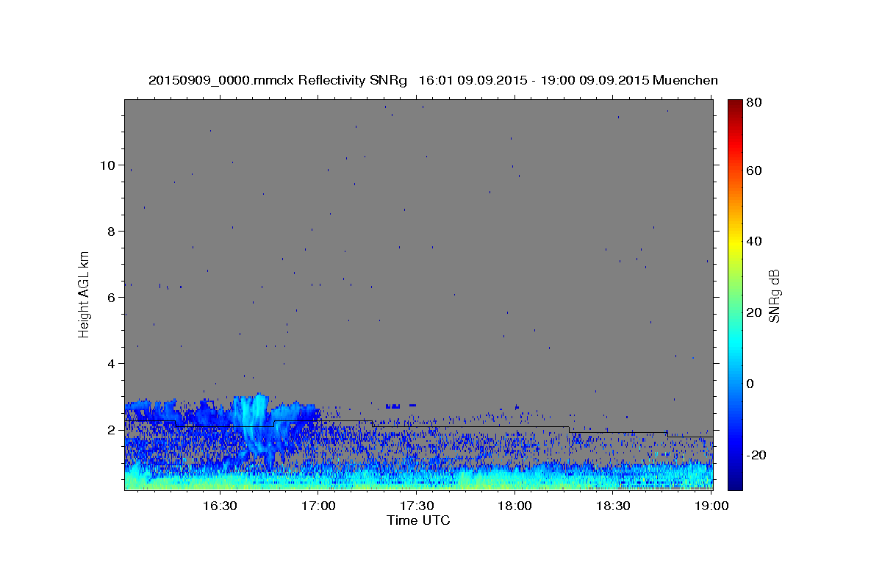Click the 17:30 time tick label

pos(417,506)
